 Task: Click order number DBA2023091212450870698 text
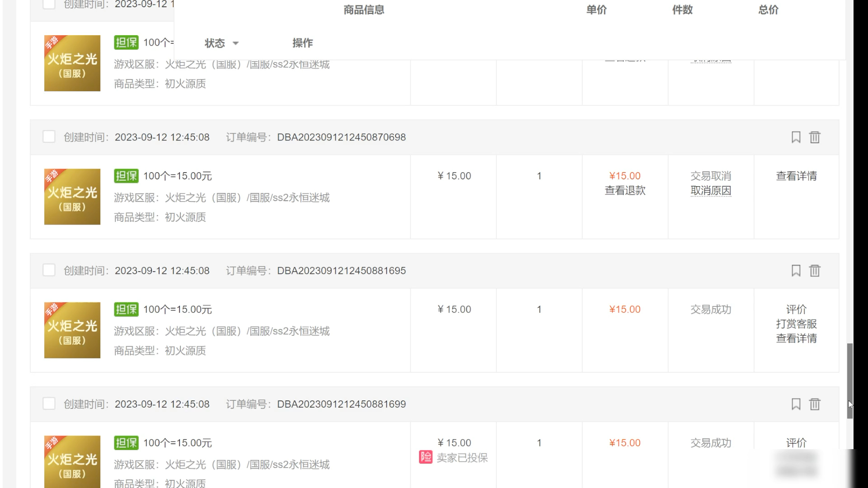341,137
